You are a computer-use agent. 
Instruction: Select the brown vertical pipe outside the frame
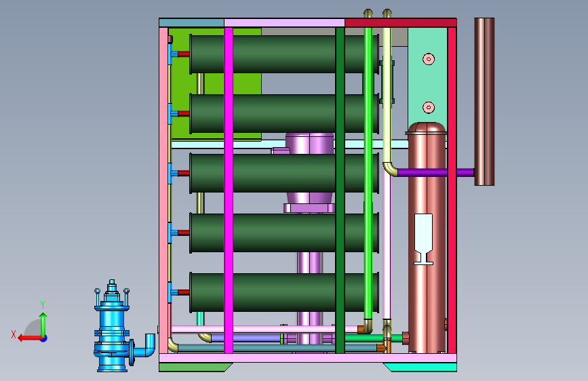point(484,102)
